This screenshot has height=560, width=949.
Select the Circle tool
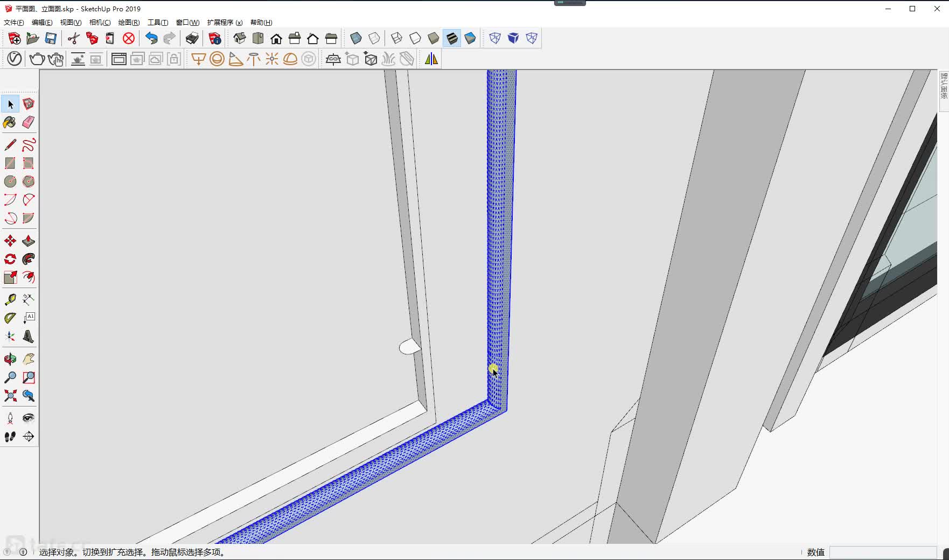pyautogui.click(x=10, y=181)
